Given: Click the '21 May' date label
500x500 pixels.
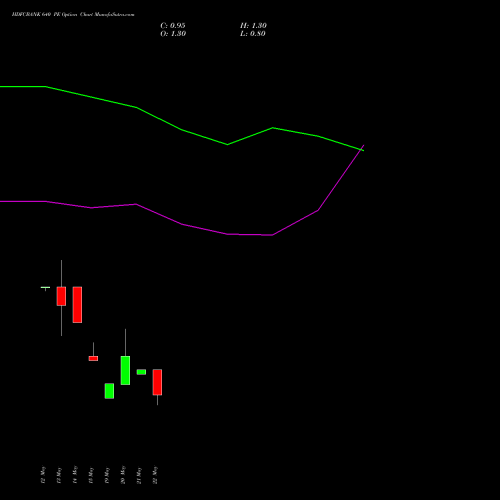Looking at the screenshot, I should click(x=139, y=475).
